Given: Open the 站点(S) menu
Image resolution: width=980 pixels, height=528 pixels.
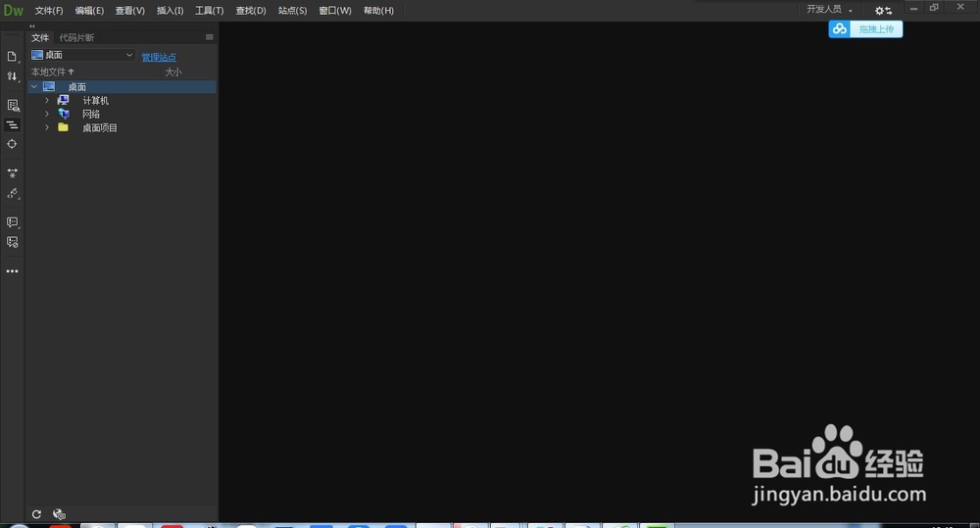Looking at the screenshot, I should (x=292, y=11).
